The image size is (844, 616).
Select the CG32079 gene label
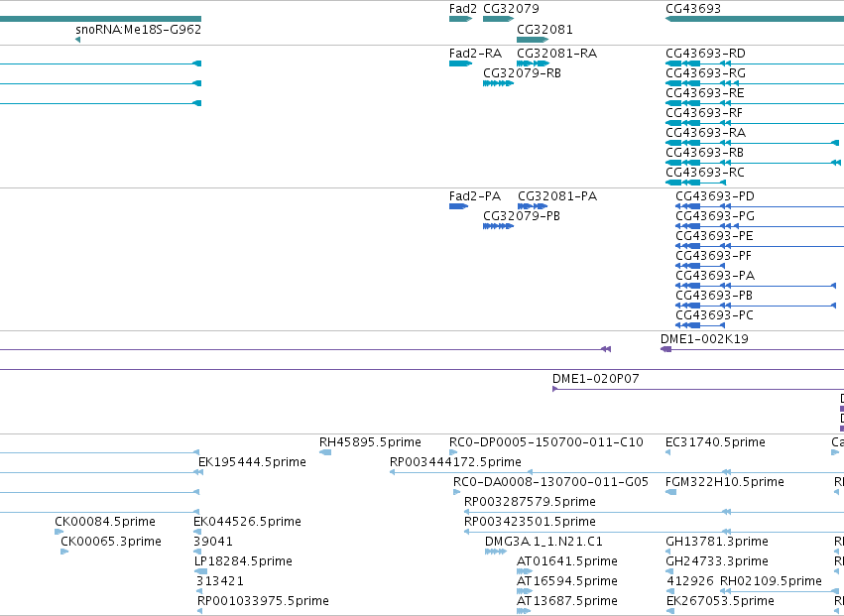tap(511, 9)
